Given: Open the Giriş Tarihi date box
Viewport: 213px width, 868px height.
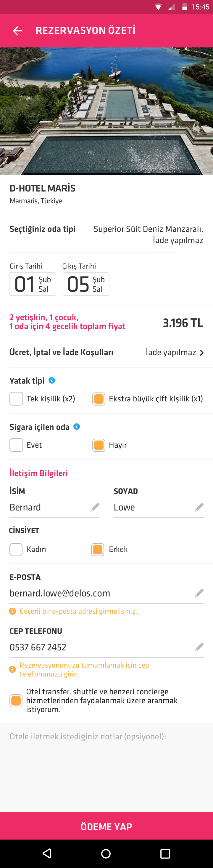Looking at the screenshot, I should point(33,284).
